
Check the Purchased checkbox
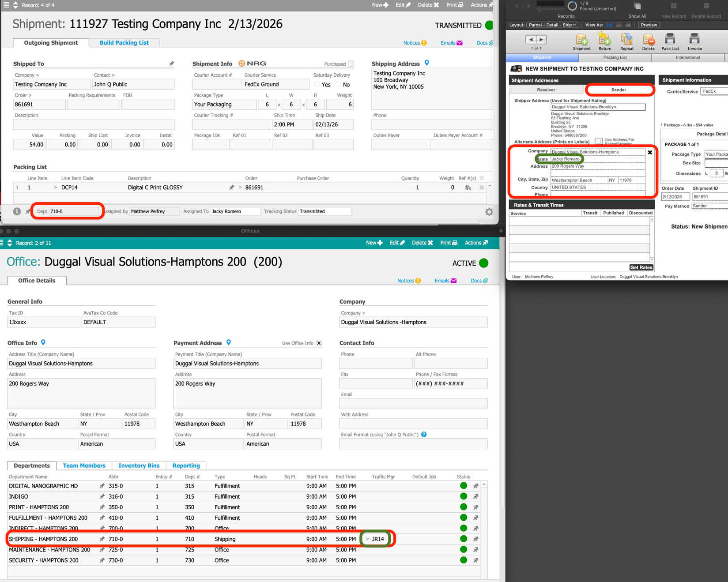(351, 64)
